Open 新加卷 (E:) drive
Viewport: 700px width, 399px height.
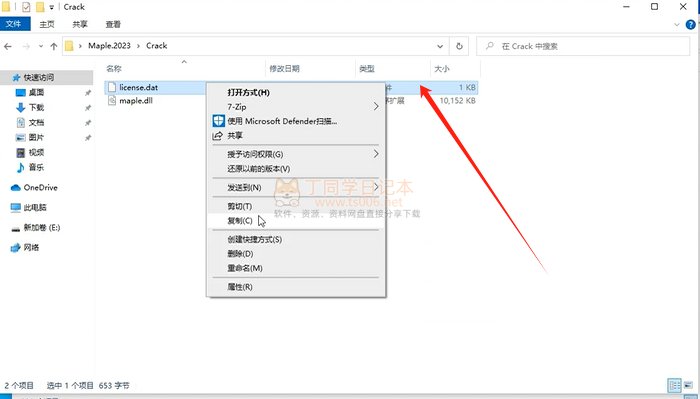point(42,228)
